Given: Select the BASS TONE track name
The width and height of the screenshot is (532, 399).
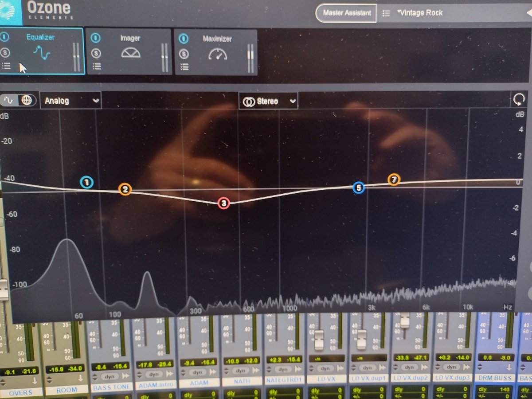Looking at the screenshot, I should pyautogui.click(x=111, y=388).
